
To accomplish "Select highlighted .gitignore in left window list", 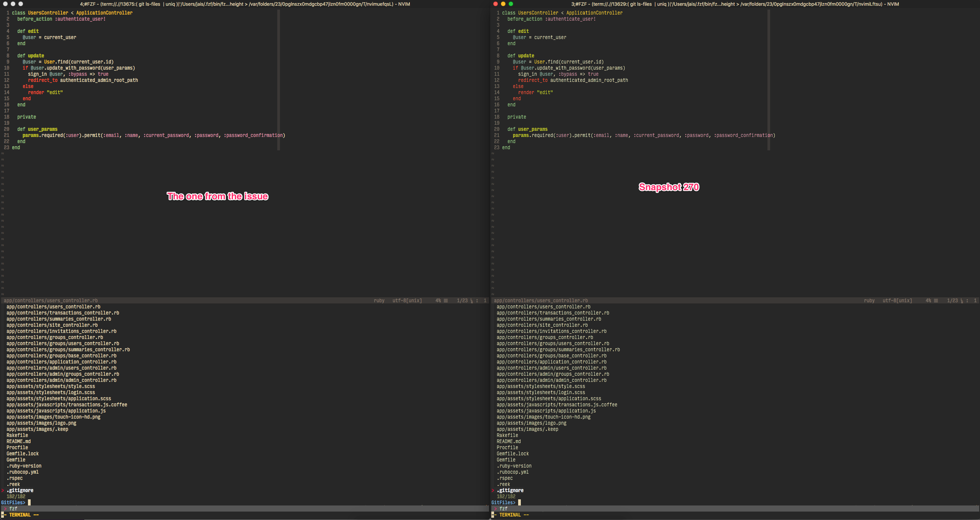I will [20, 490].
